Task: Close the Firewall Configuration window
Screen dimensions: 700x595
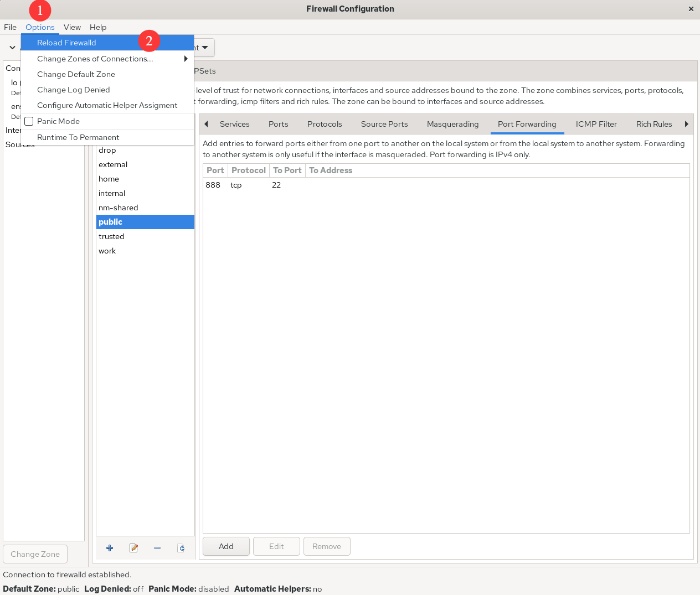Action: pos(691,9)
